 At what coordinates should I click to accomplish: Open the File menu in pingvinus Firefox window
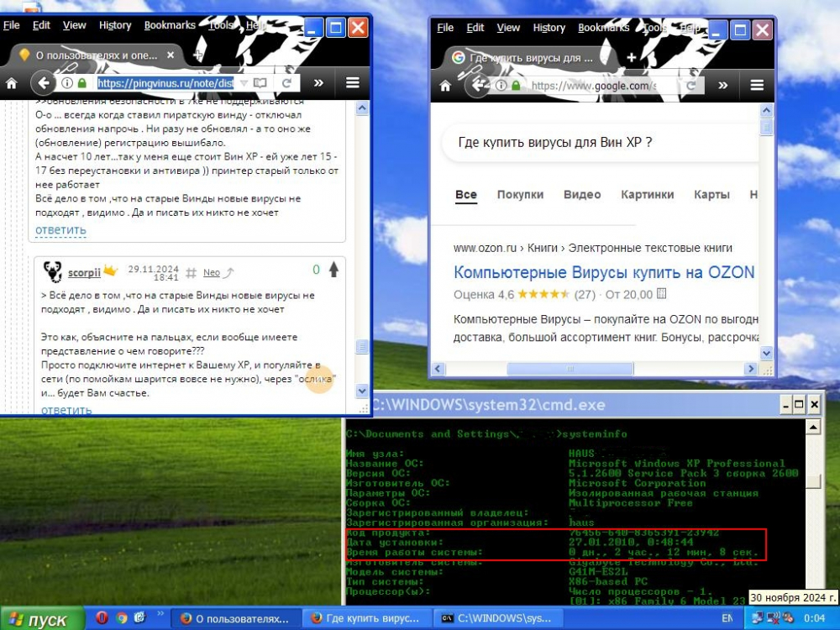pos(11,25)
